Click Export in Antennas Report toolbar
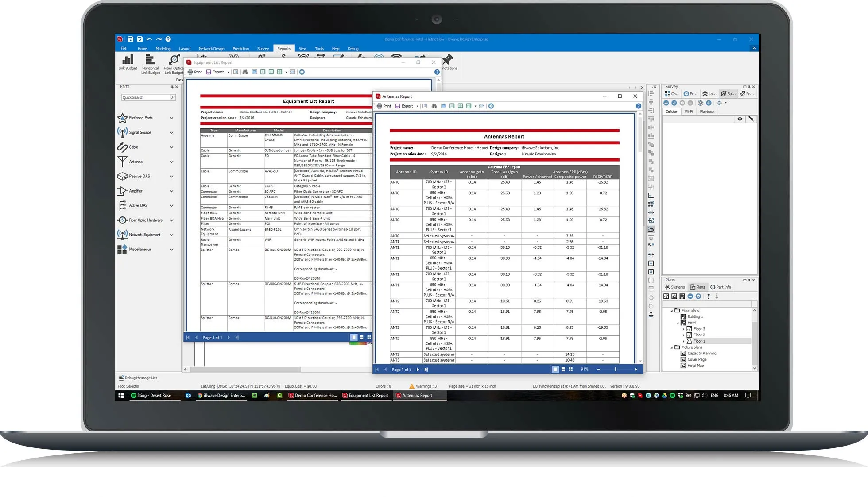868x497 pixels. pos(404,106)
